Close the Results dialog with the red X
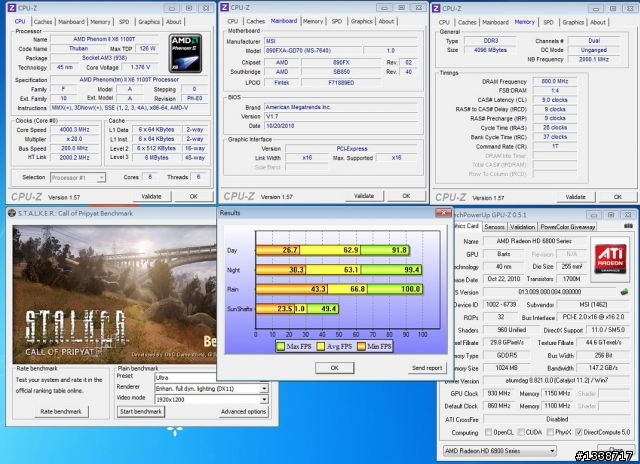The width and height of the screenshot is (640, 464). click(x=443, y=213)
